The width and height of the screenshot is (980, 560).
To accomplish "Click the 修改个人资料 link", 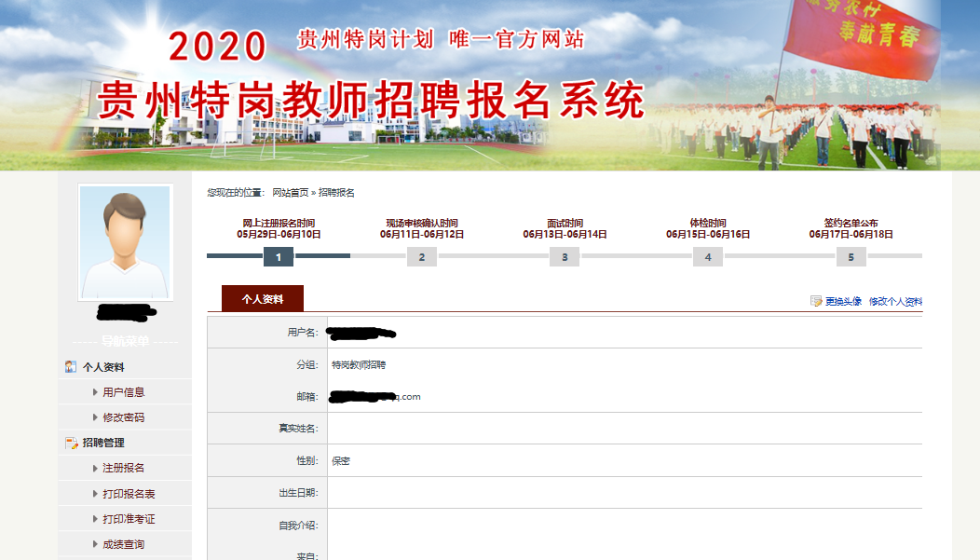I will [x=895, y=302].
